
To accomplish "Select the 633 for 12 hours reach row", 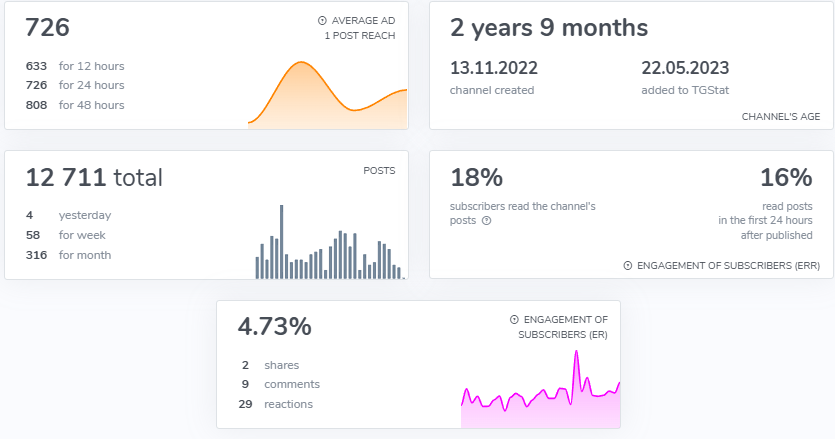I will (76, 66).
